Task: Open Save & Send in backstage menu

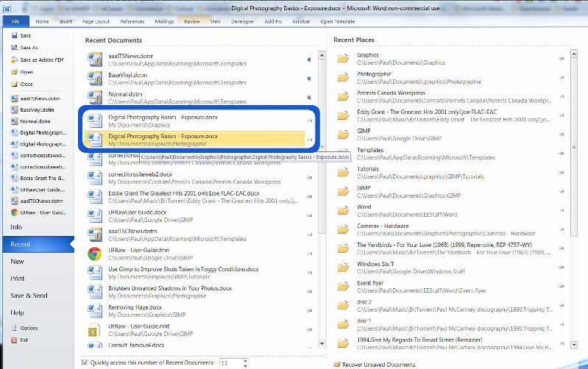Action: (29, 295)
